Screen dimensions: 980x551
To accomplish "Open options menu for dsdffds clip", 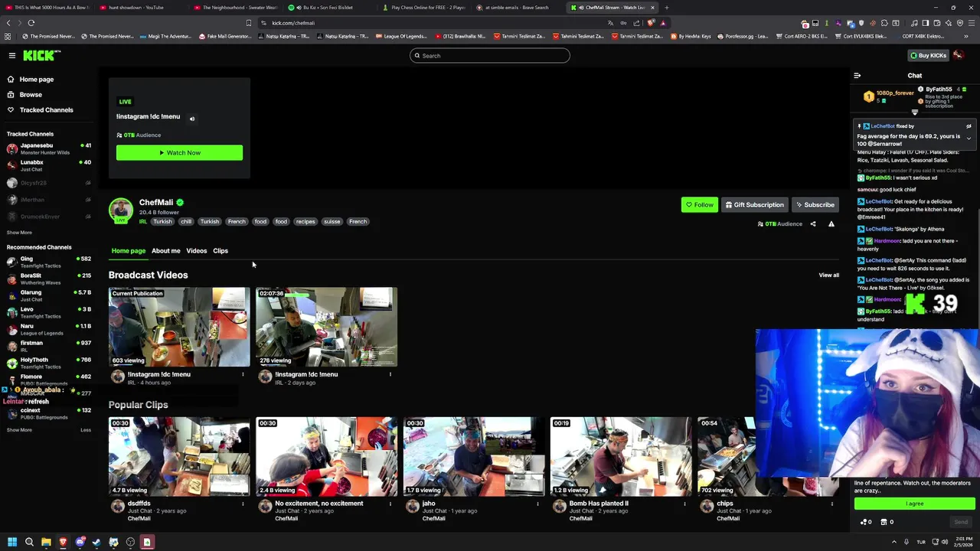I will pos(243,504).
